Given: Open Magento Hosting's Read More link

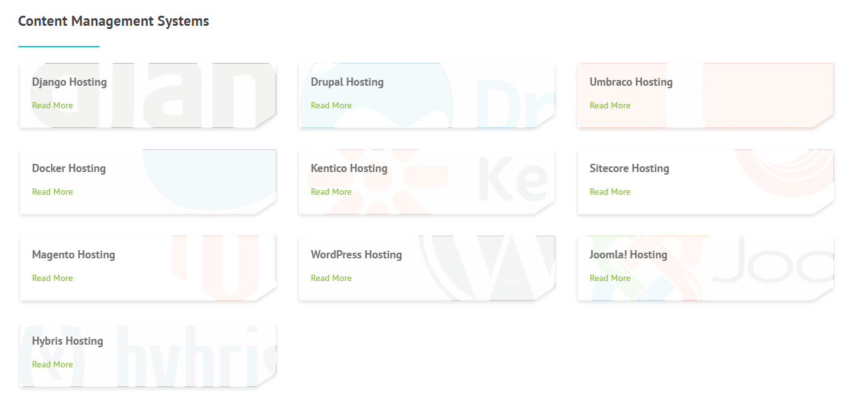Looking at the screenshot, I should coord(52,278).
